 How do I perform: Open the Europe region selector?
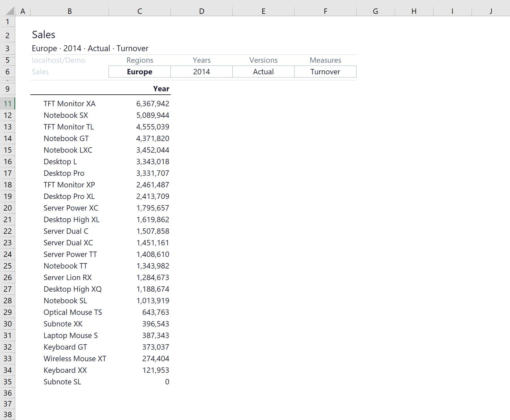coord(140,72)
